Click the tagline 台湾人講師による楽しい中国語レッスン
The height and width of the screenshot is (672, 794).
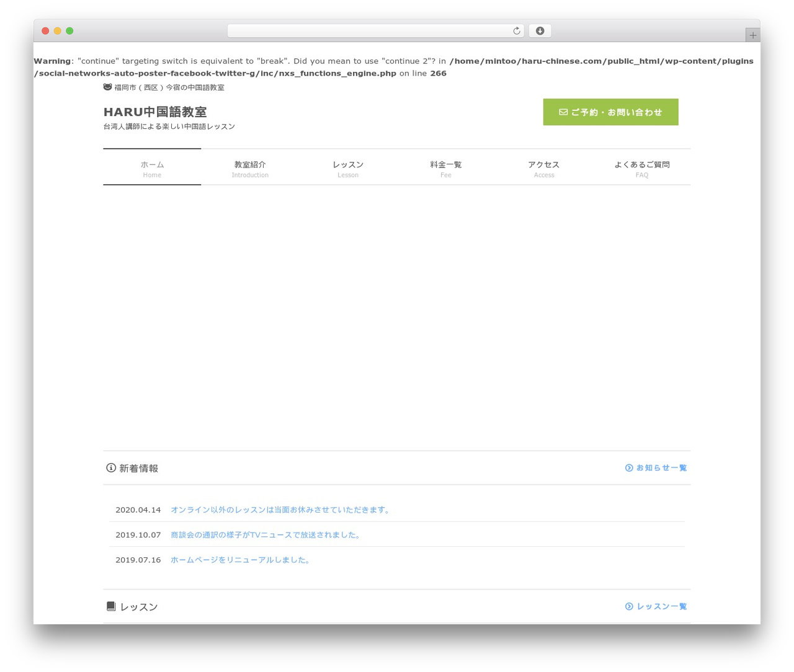[x=169, y=126]
